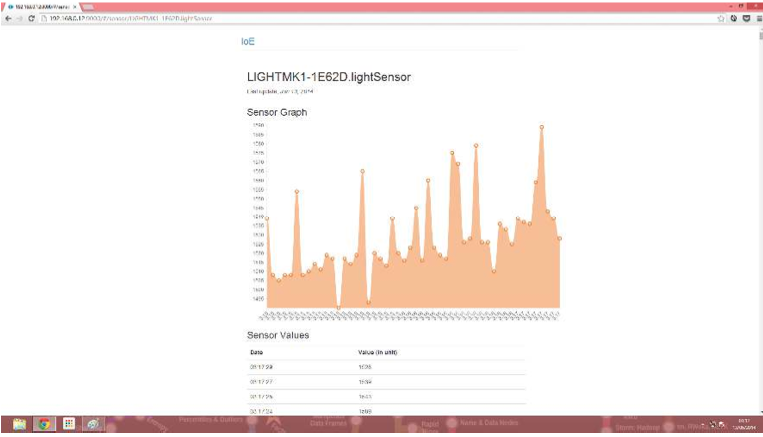Click the third row in Sensor Values table
Viewport: 763px width, 437px height.
(386, 397)
